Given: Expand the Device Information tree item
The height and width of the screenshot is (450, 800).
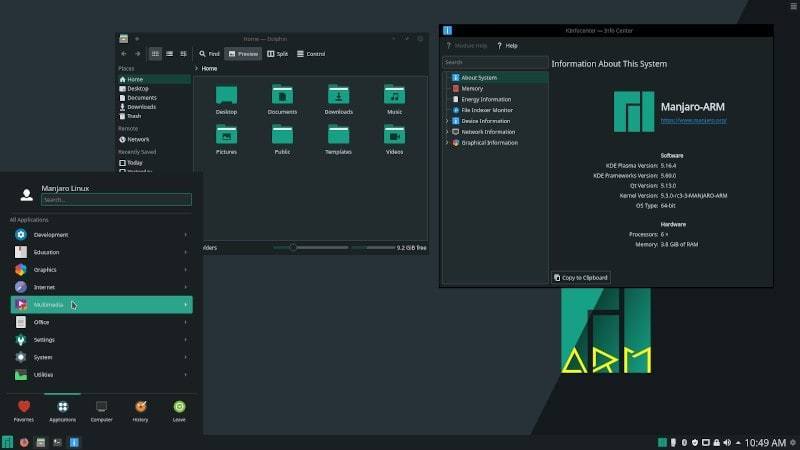Looking at the screenshot, I should 447,121.
